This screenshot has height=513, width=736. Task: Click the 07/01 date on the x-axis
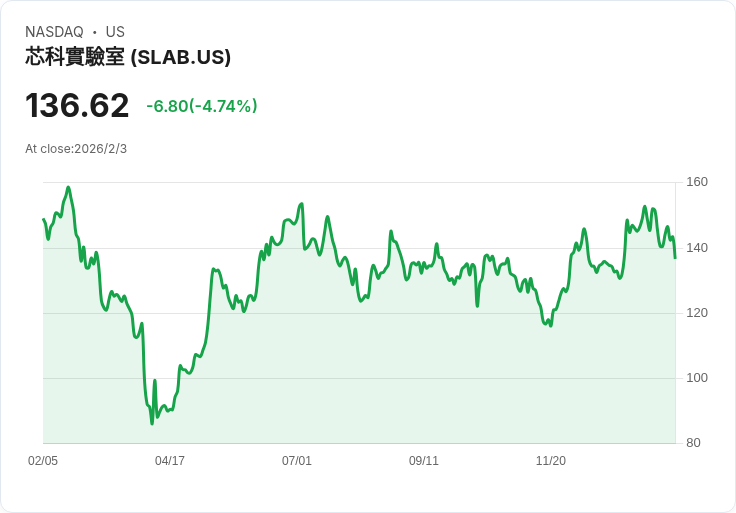[x=297, y=461]
